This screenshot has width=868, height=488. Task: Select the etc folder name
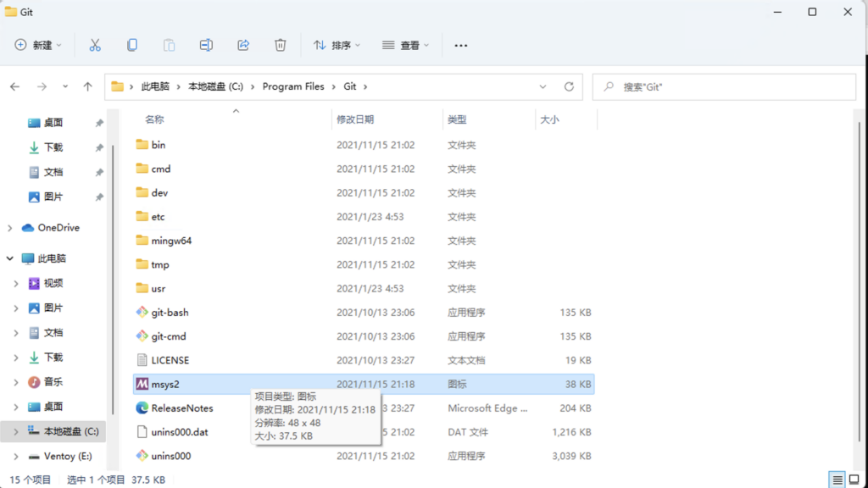click(x=159, y=216)
